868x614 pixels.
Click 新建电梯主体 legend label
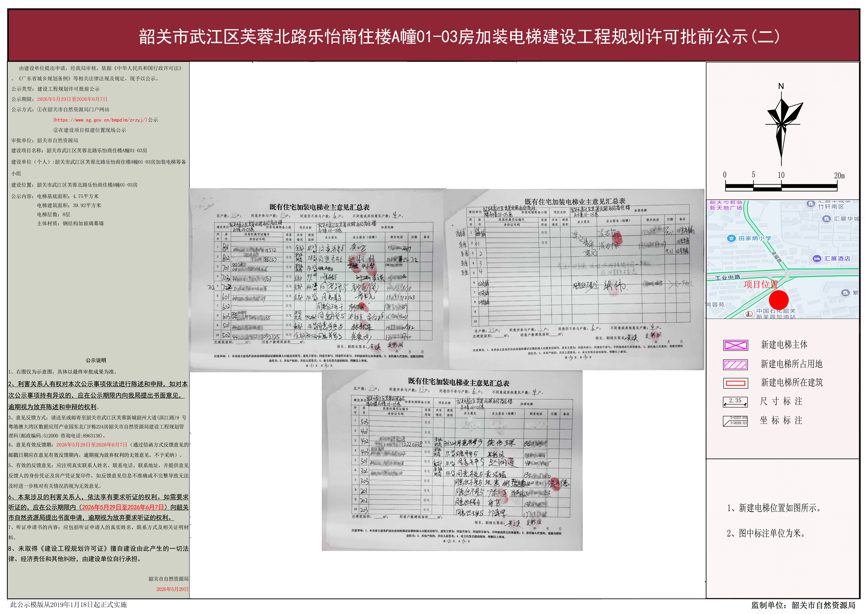784,345
